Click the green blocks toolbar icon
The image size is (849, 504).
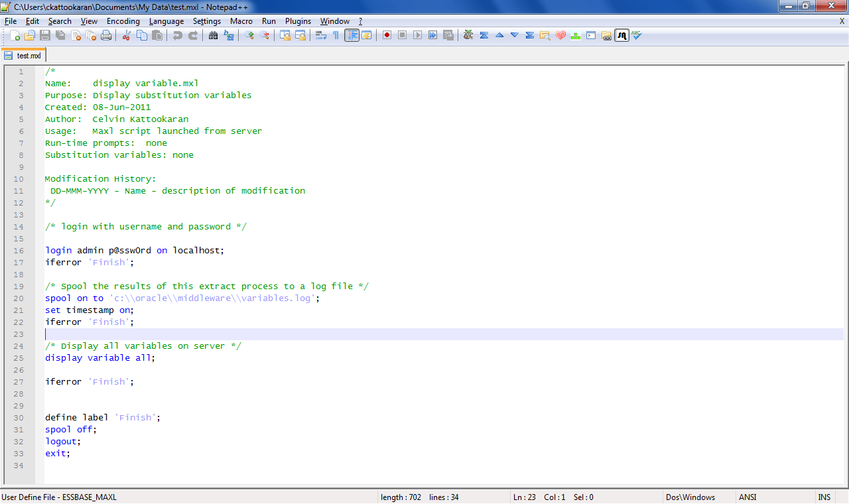[x=576, y=35]
